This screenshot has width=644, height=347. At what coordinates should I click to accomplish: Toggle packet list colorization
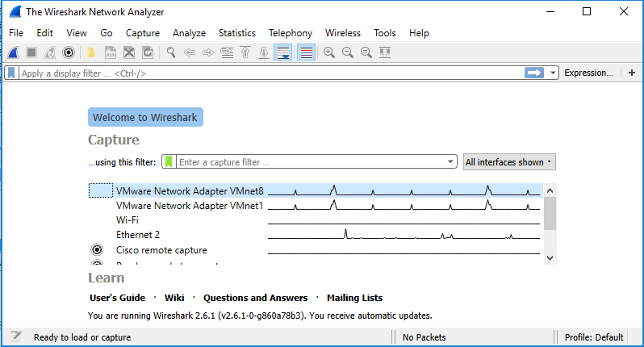[x=306, y=52]
